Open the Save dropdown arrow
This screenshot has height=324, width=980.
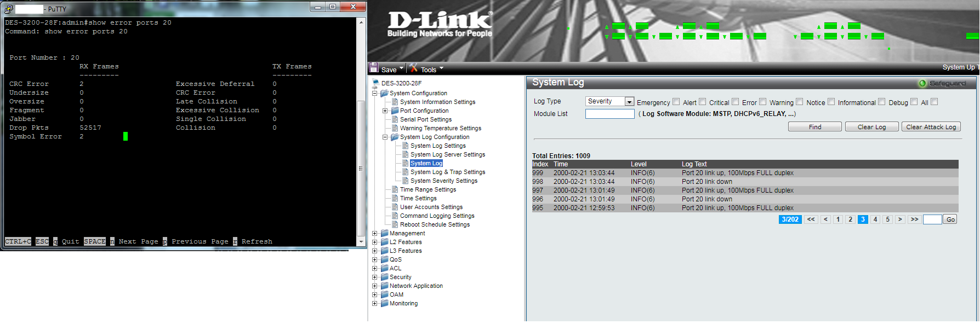(x=401, y=68)
